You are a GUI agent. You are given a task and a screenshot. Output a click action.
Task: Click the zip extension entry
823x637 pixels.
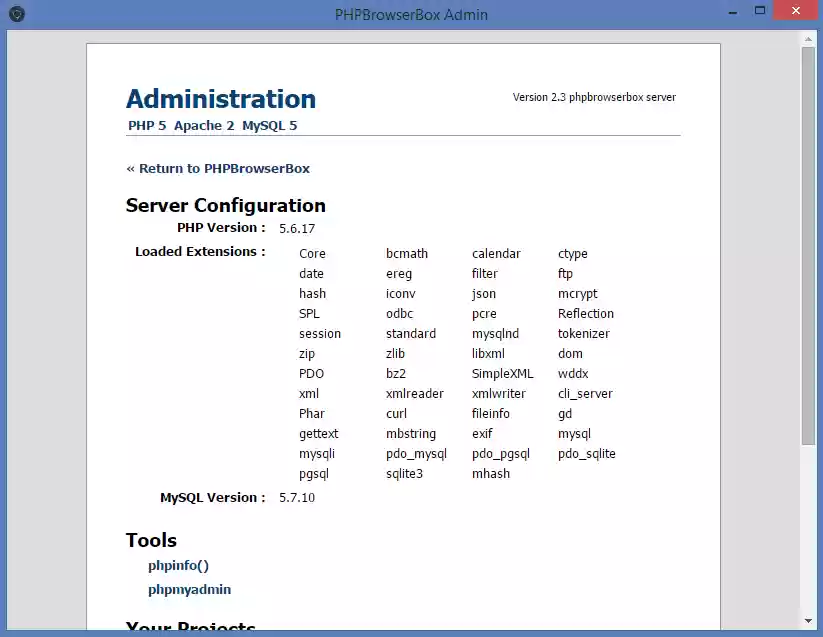coord(307,354)
